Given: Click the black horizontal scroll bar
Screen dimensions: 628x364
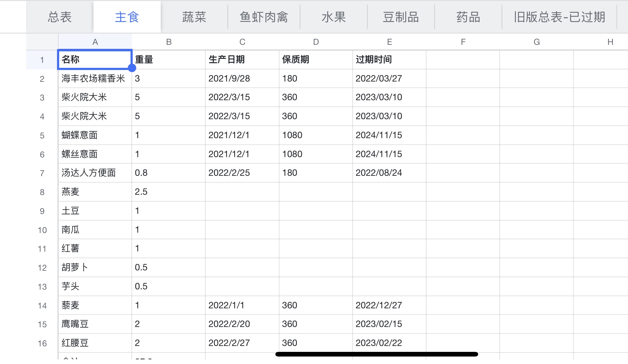Looking at the screenshot, I should click(x=376, y=354).
